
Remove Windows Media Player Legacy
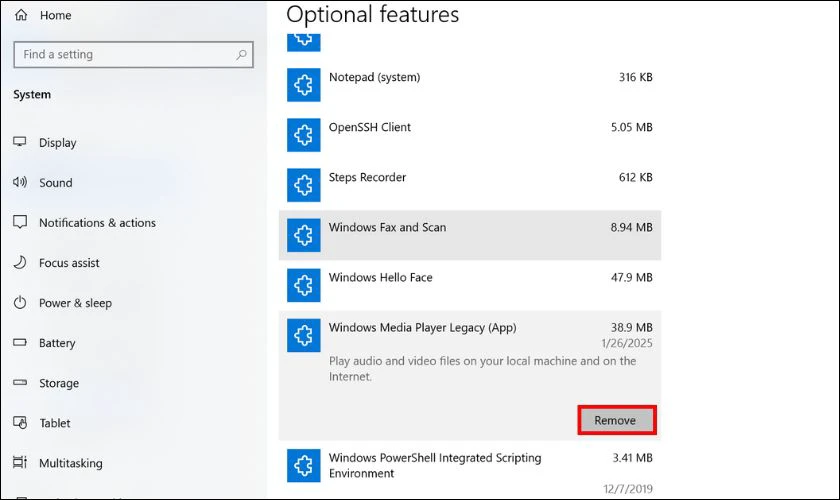click(617, 420)
